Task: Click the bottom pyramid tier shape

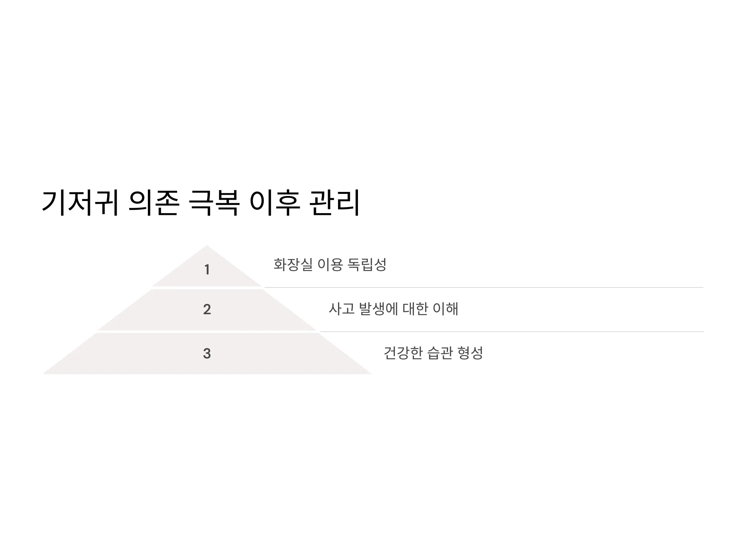Action: point(207,353)
